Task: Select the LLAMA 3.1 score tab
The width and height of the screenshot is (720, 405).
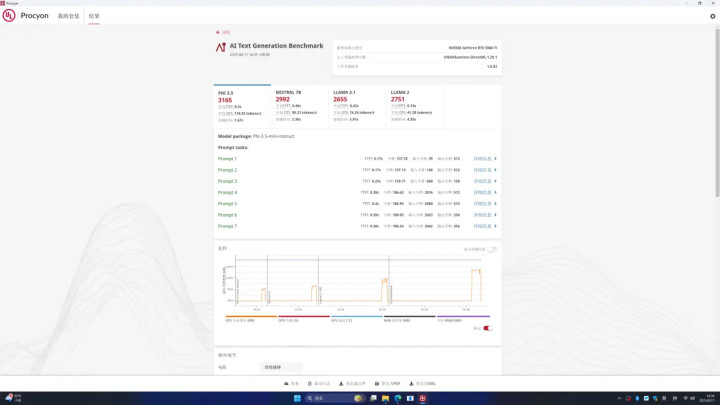Action: click(357, 106)
